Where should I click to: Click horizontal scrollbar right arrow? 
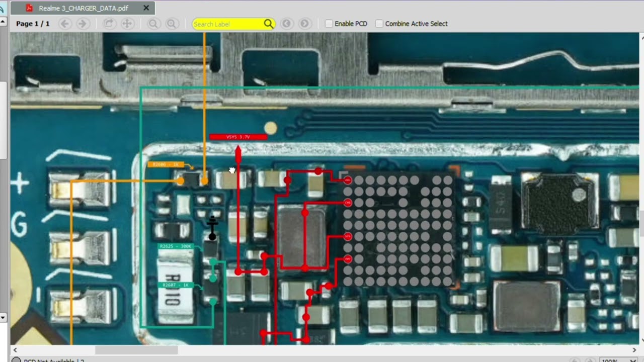[x=635, y=349]
